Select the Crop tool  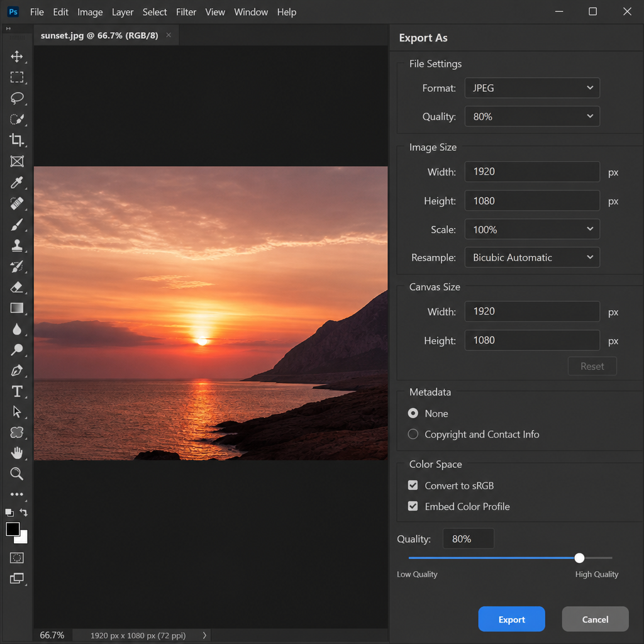[x=16, y=140]
